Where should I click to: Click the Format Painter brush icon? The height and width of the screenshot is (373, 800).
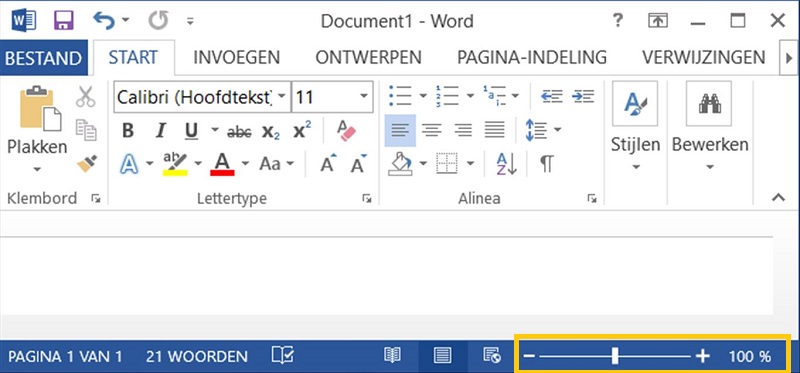point(87,164)
